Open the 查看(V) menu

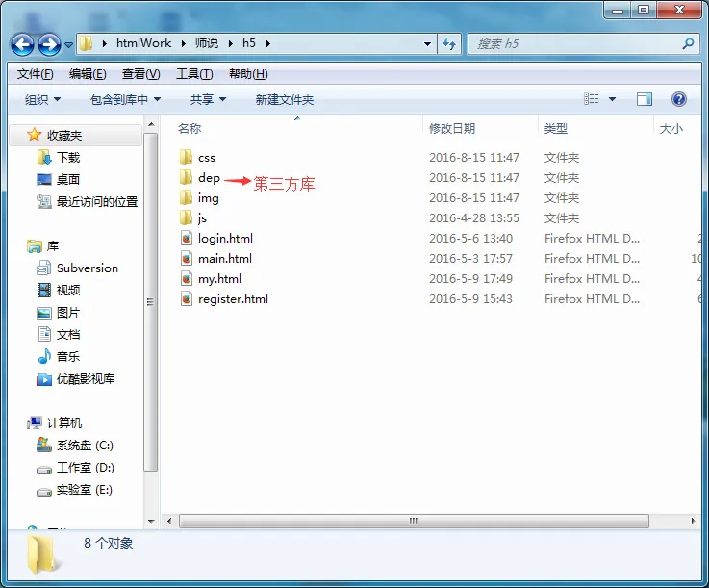pos(140,74)
